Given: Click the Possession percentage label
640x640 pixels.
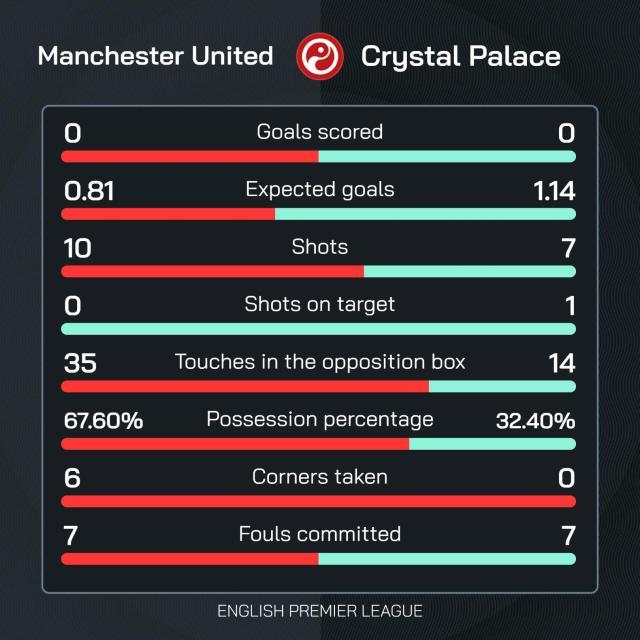Looking at the screenshot, I should 320,419.
